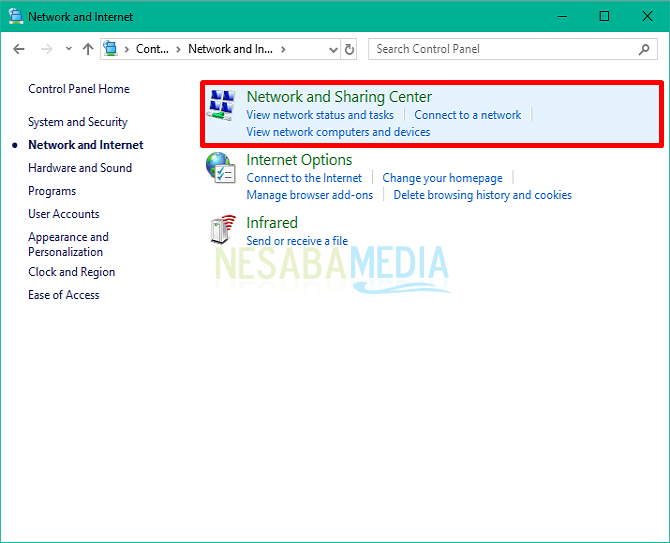Open Delete browsing history and cookies
Viewport: 670px width, 543px height.
click(482, 195)
